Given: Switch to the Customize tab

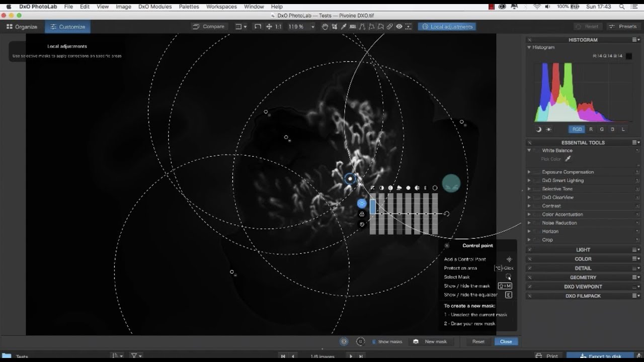Looking at the screenshot, I should [67, 27].
